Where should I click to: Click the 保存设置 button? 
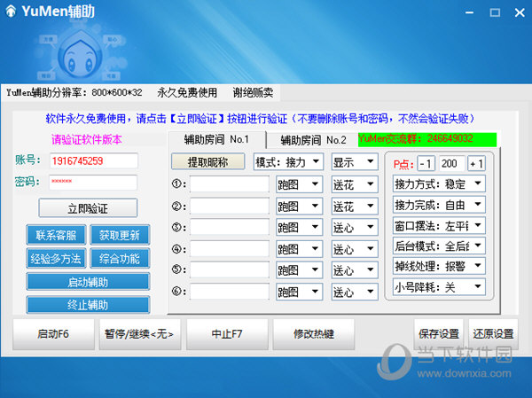pyautogui.click(x=438, y=334)
